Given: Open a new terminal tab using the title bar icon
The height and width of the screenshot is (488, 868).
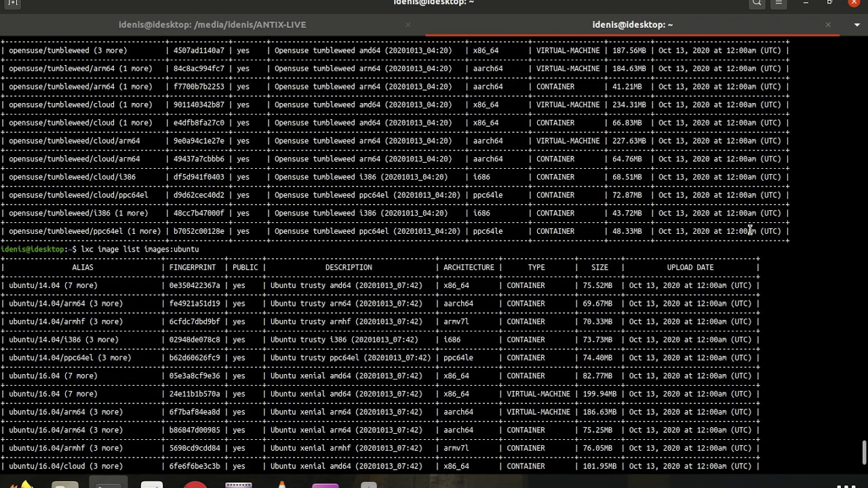Looking at the screenshot, I should [13, 3].
